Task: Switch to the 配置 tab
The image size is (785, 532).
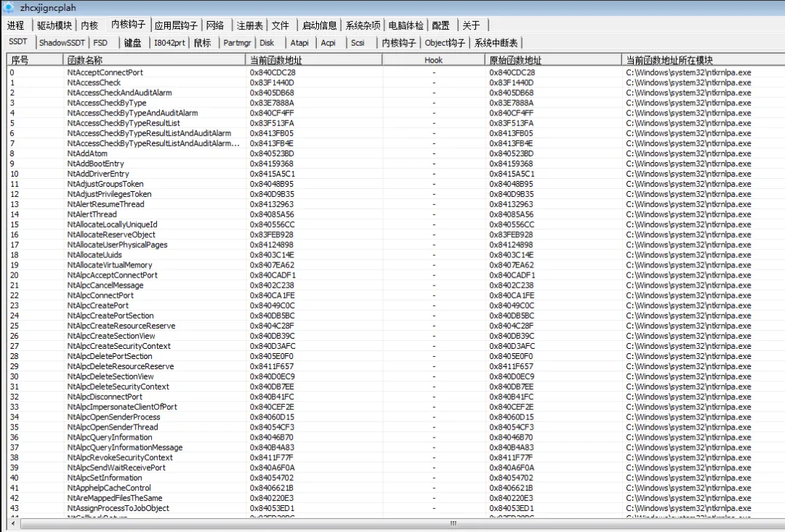Action: pyautogui.click(x=440, y=25)
